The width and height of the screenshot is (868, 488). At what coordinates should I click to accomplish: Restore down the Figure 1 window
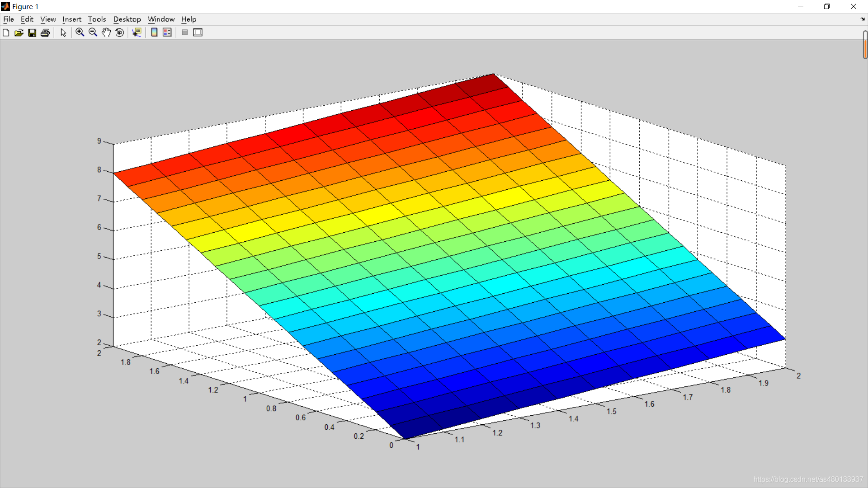pos(827,6)
